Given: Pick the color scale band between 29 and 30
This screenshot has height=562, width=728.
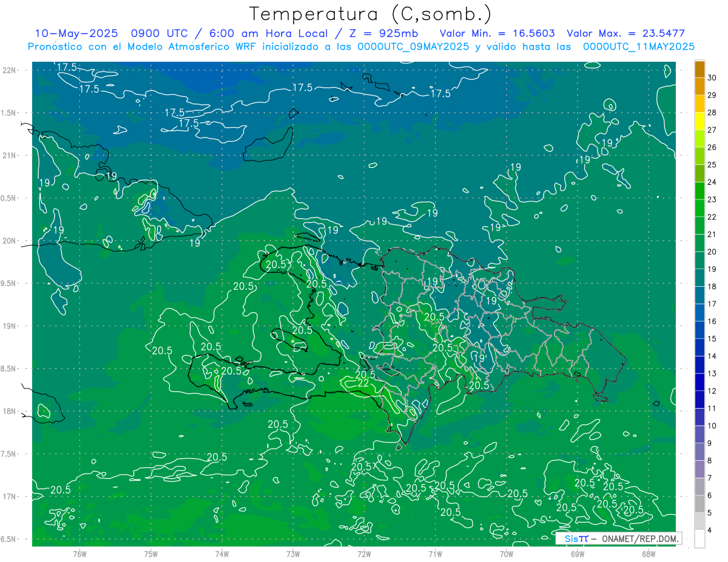Looking at the screenshot, I should pos(699,87).
